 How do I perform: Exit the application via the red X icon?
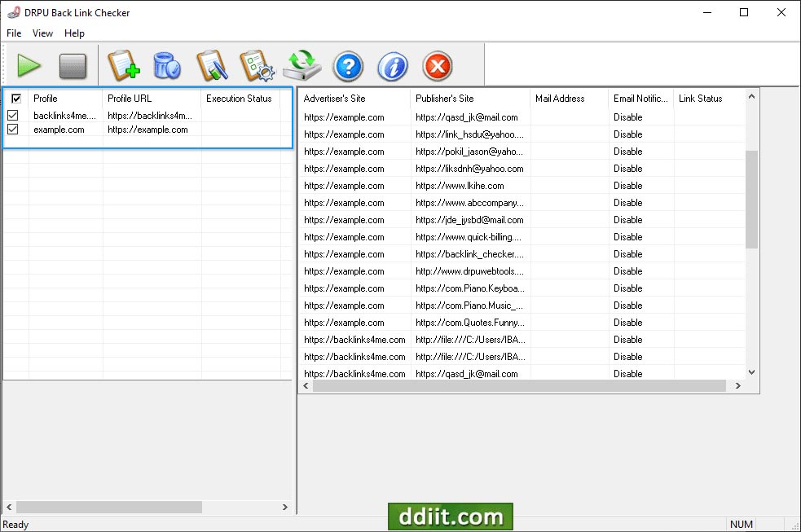click(437, 66)
